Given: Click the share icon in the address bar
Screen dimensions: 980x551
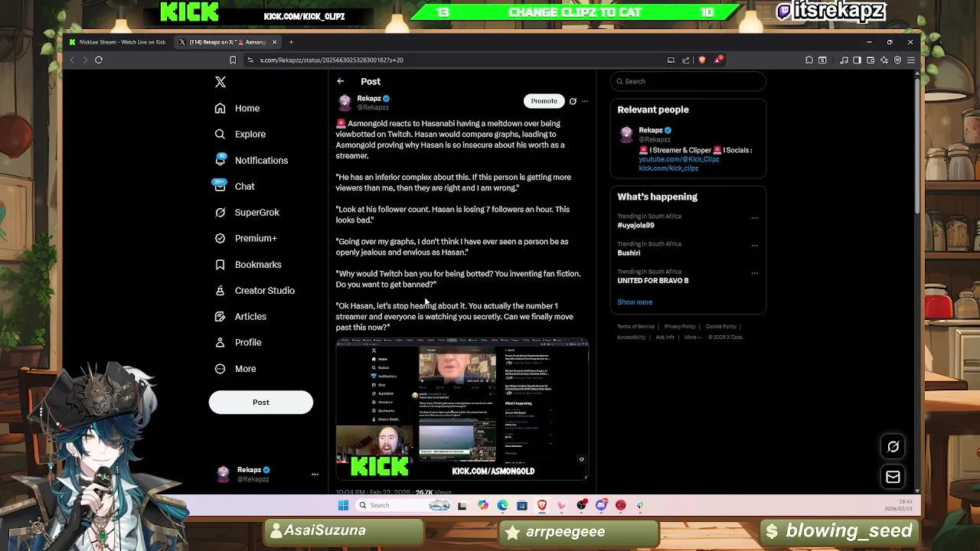Looking at the screenshot, I should (686, 60).
